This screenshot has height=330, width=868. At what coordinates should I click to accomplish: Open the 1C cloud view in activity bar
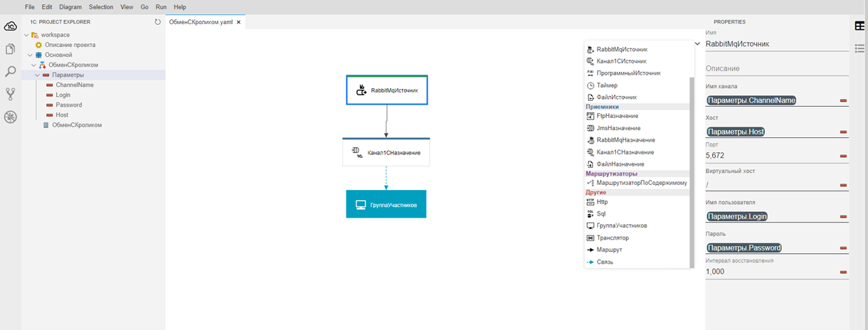(10, 26)
